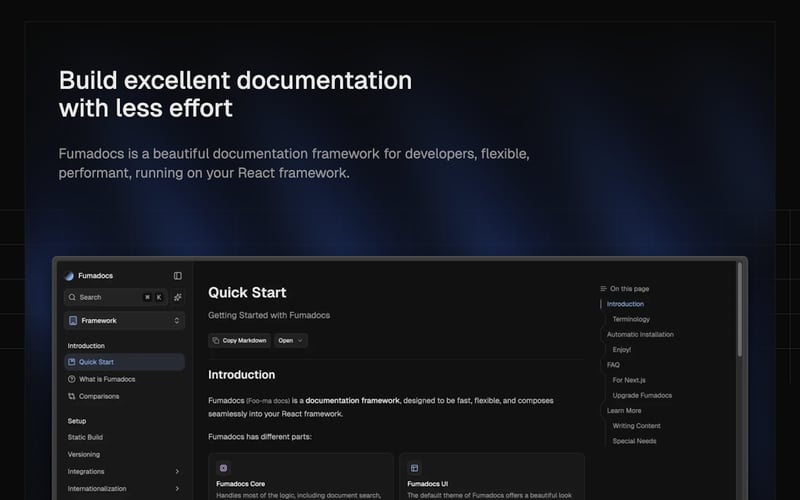This screenshot has width=800, height=500.
Task: Click the search magnifier icon
Action: point(72,297)
